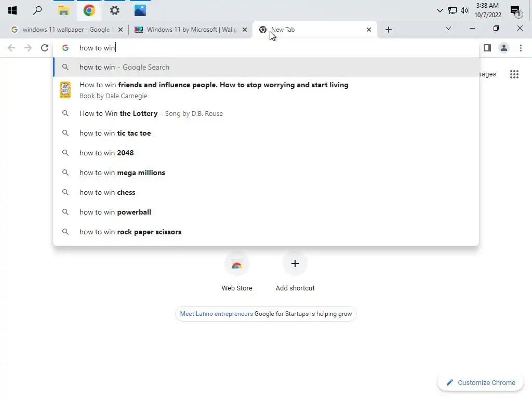Open the Chrome profile icon
This screenshot has width=532, height=399.
coord(504,48)
